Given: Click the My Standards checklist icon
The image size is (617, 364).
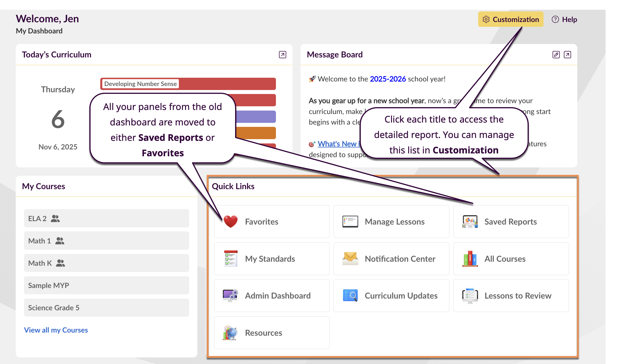Looking at the screenshot, I should coord(231,259).
